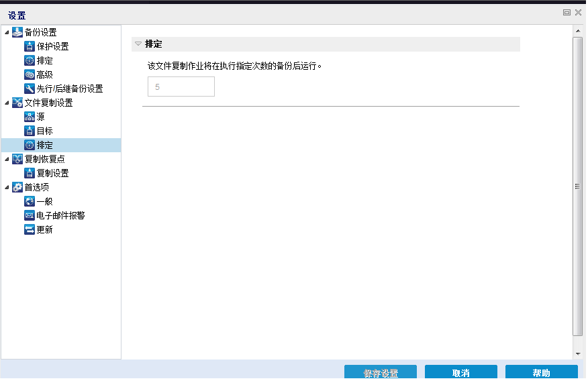Collapse the 首选项 tree node

pos(5,187)
